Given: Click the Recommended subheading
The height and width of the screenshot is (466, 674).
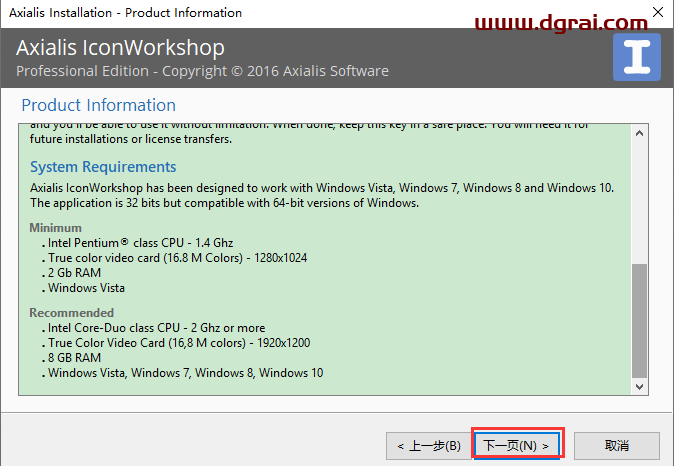Looking at the screenshot, I should (x=71, y=313).
